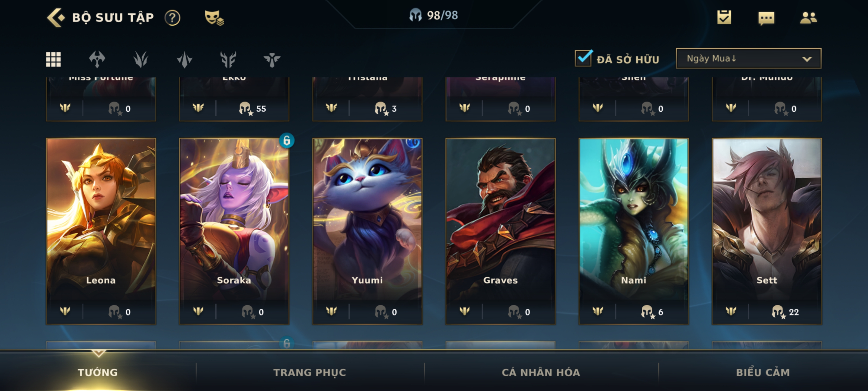Open the help question mark icon

(x=173, y=18)
